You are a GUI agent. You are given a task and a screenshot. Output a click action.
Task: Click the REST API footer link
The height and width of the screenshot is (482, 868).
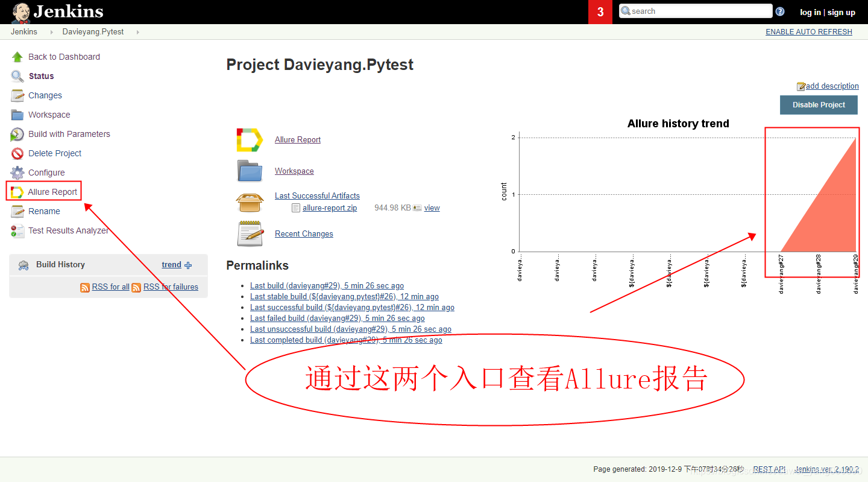tap(769, 469)
